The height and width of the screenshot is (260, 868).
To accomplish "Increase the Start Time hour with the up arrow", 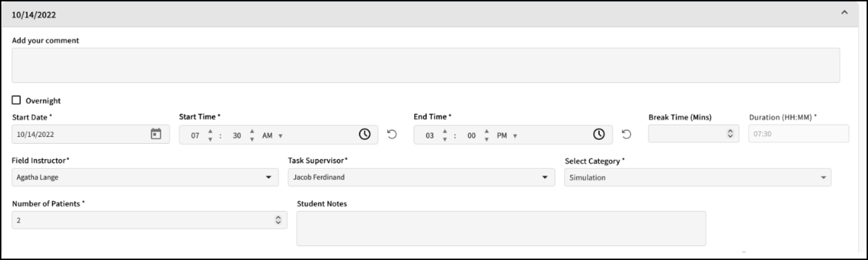I will pos(210,131).
